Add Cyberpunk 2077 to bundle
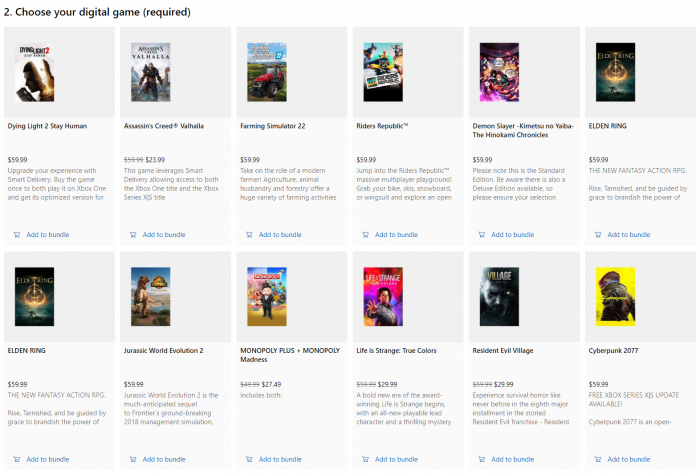This screenshot has width=700, height=475. [629, 459]
